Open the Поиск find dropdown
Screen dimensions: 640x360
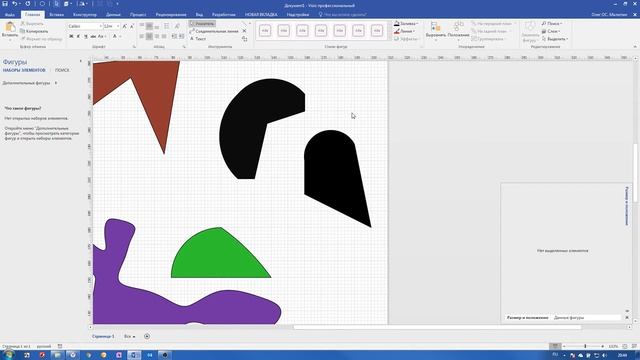pyautogui.click(x=552, y=24)
